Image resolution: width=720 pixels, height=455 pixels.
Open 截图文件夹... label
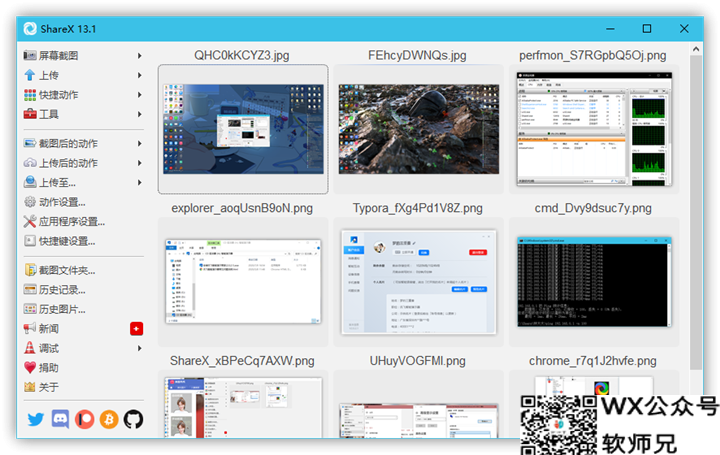click(x=67, y=270)
